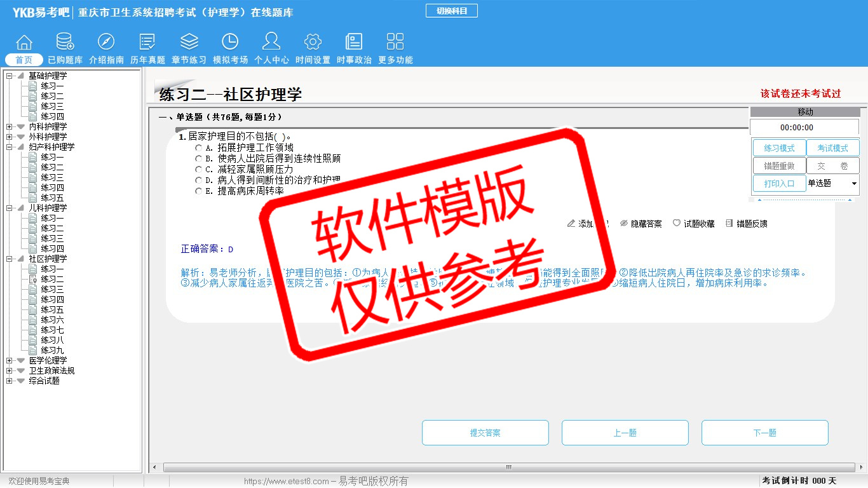Open the 已购题库 database icon
This screenshot has width=868, height=488.
(65, 43)
